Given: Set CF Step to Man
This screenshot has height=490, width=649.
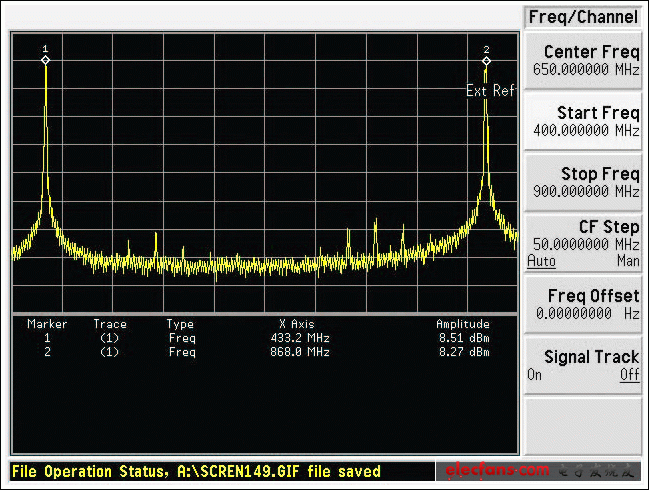Looking at the screenshot, I should pos(627,260).
